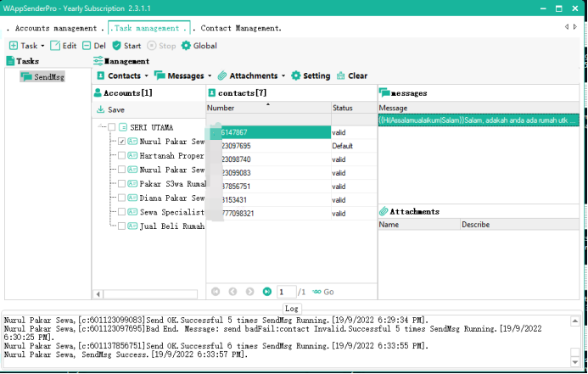Open Global settings gear
The image size is (588, 374).
(186, 46)
